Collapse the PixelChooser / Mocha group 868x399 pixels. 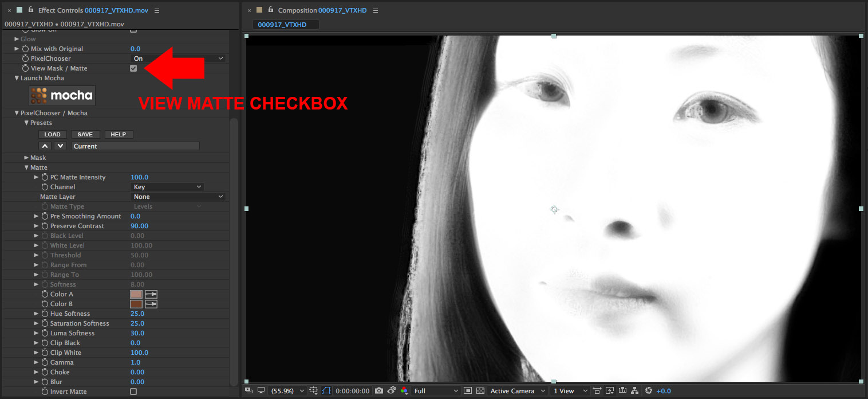[x=17, y=113]
